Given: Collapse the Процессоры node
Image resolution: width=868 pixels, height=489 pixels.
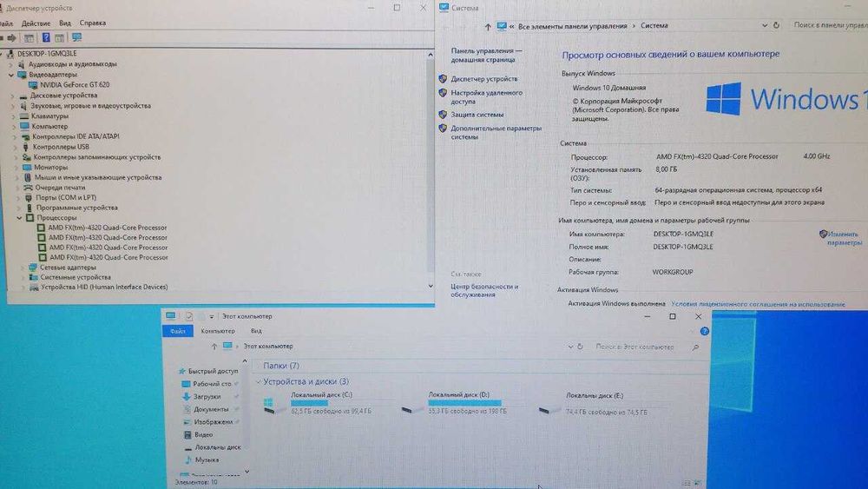Looking at the screenshot, I should [x=19, y=218].
